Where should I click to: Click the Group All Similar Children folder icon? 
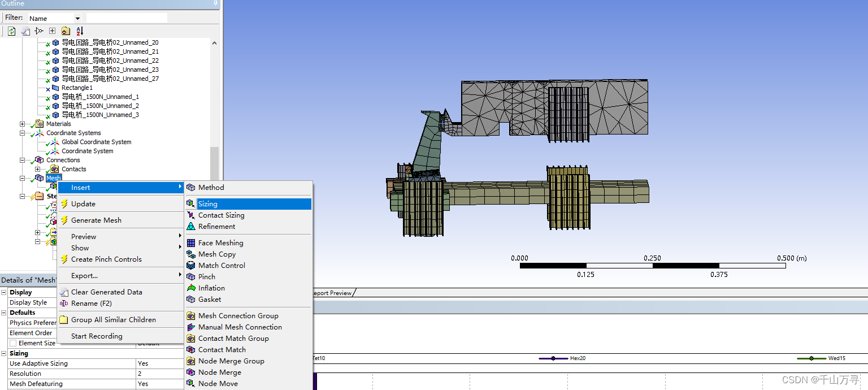click(64, 320)
